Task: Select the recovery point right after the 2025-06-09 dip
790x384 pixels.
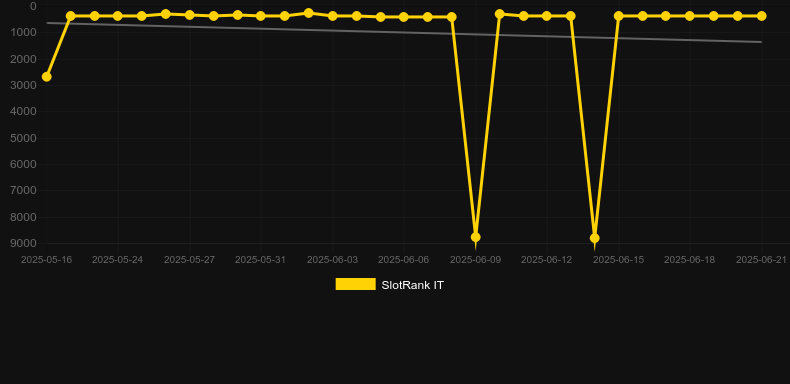Action: point(500,14)
